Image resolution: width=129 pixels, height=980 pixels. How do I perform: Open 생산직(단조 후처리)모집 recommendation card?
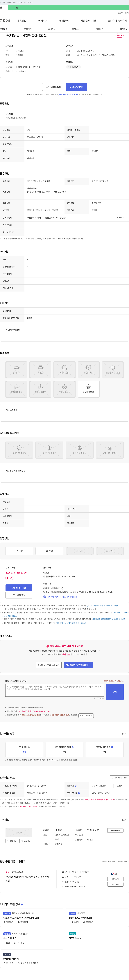click(97, 918)
